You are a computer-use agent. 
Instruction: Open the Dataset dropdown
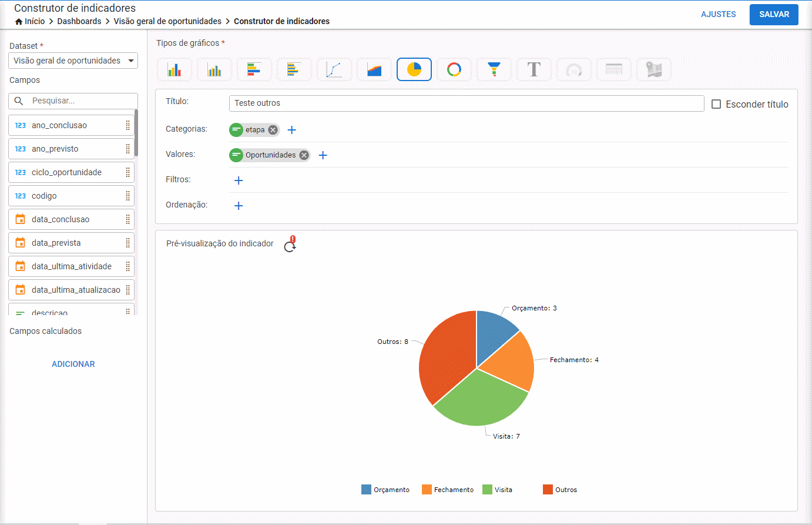(73, 61)
